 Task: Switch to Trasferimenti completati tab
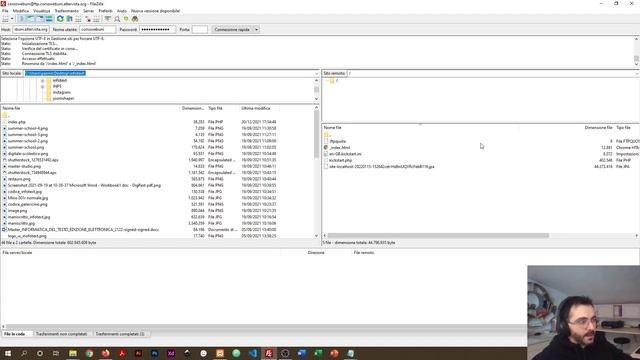coord(120,334)
